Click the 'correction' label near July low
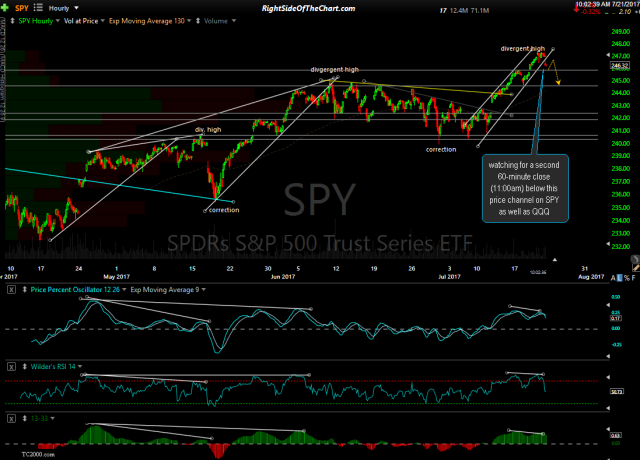The image size is (640, 460). pyautogui.click(x=441, y=149)
